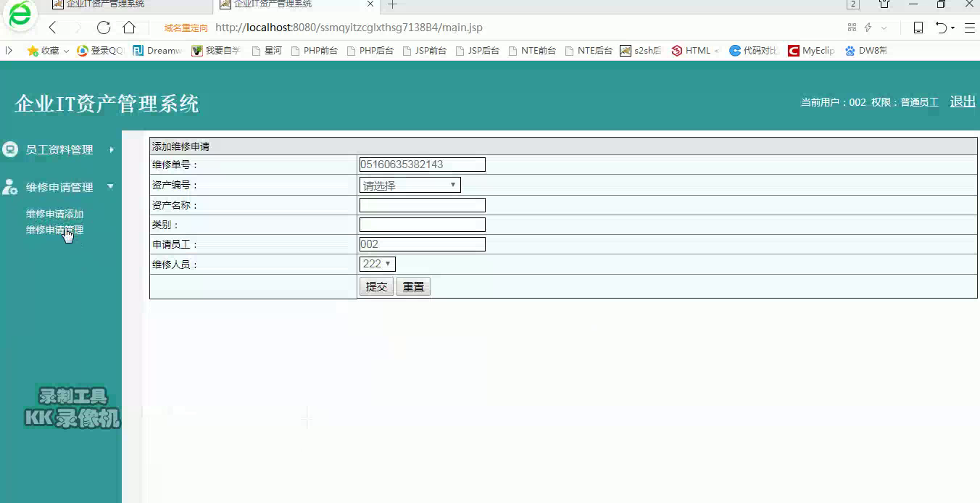
Task: Click the 申请员工 input field
Action: pyautogui.click(x=422, y=244)
